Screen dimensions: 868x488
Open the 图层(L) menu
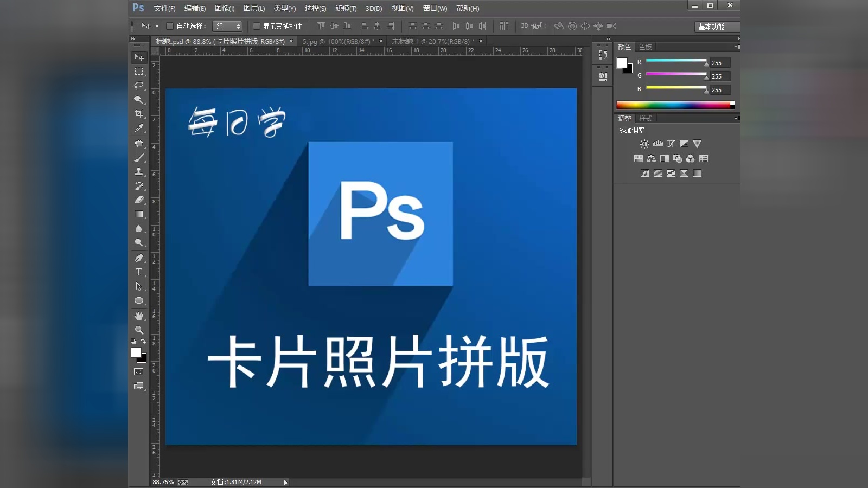point(254,8)
